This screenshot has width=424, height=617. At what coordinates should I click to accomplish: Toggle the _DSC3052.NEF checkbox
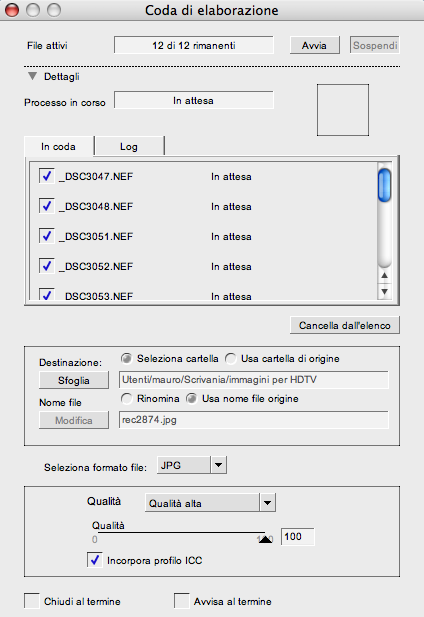point(46,265)
